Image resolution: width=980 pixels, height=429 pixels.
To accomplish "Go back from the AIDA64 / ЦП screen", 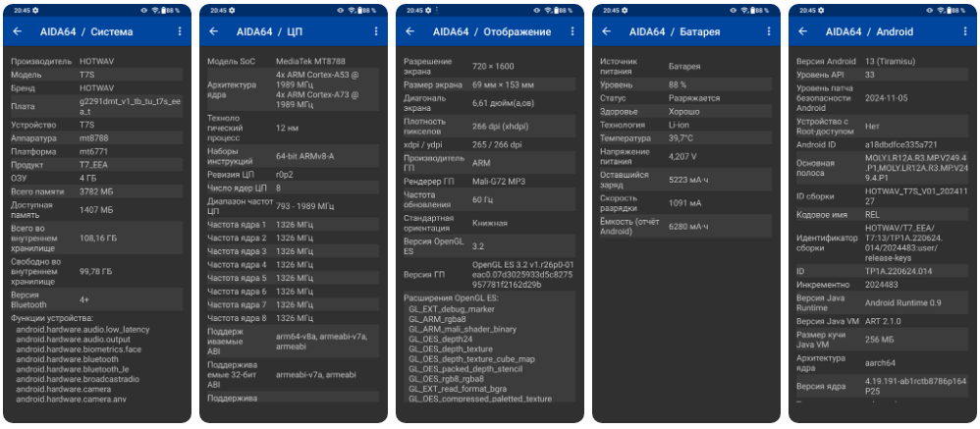I will coord(213,31).
